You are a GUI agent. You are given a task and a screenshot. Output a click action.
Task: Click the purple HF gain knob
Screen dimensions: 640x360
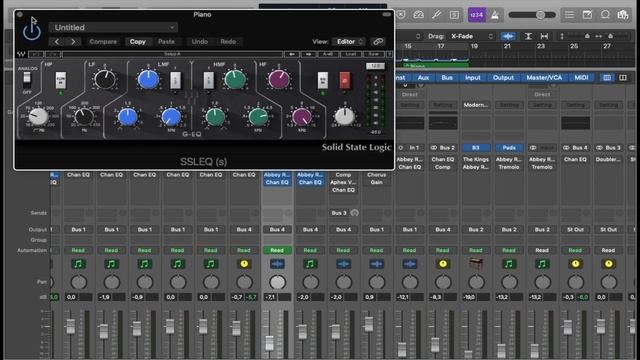pyautogui.click(x=279, y=79)
